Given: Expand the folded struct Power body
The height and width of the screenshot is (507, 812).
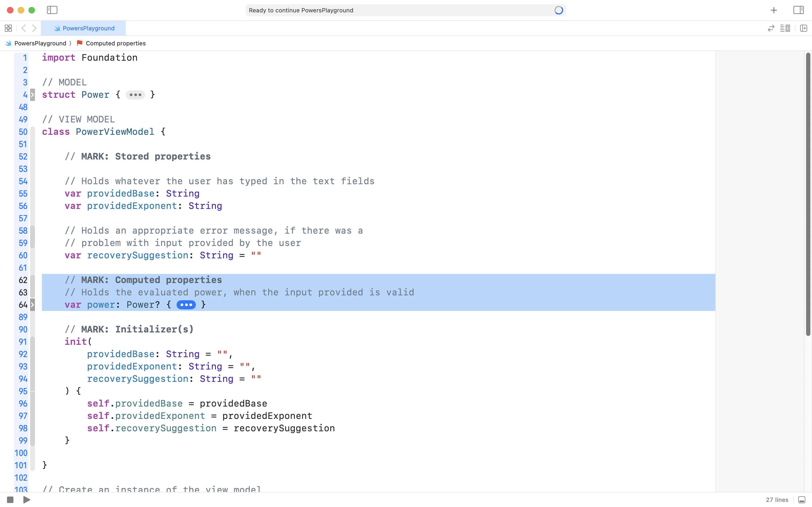Looking at the screenshot, I should (x=135, y=95).
